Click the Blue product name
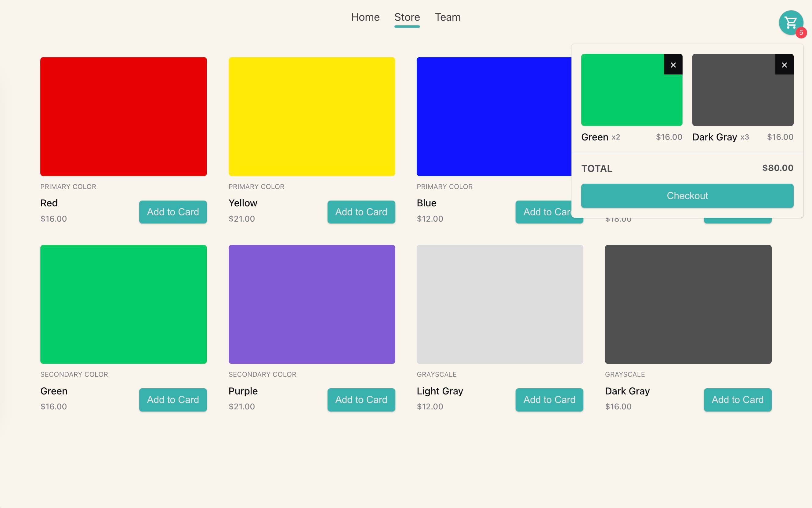This screenshot has height=508, width=812. (426, 203)
